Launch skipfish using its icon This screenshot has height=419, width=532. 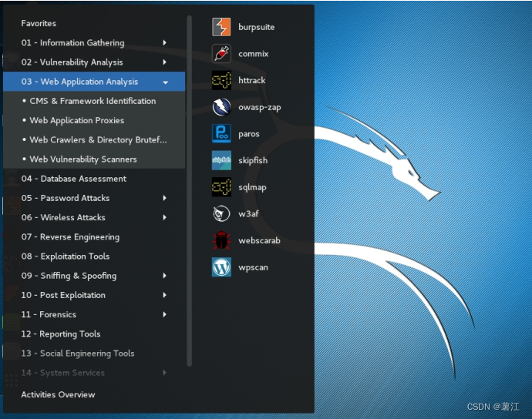point(221,160)
